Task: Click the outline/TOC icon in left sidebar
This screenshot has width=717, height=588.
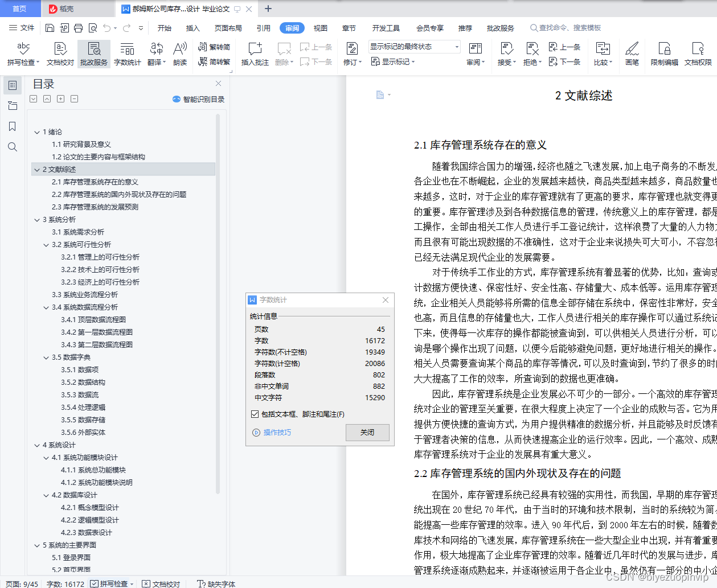Action: (13, 85)
